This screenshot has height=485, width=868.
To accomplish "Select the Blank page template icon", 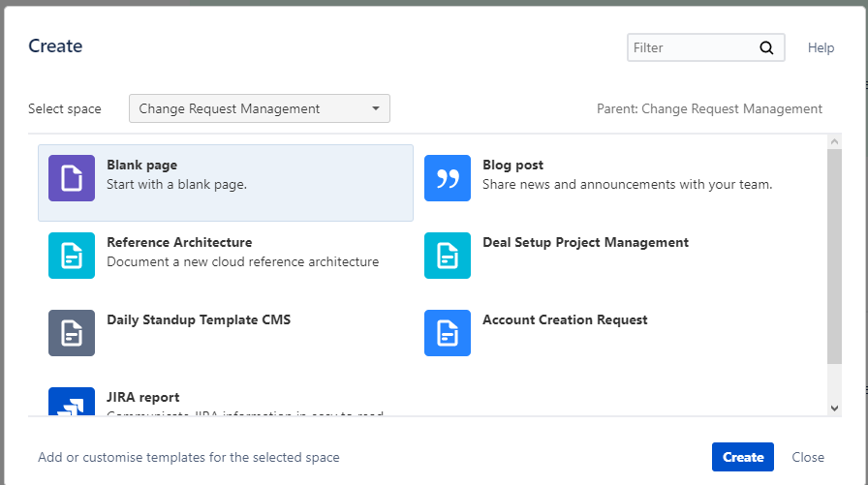I will click(x=72, y=178).
